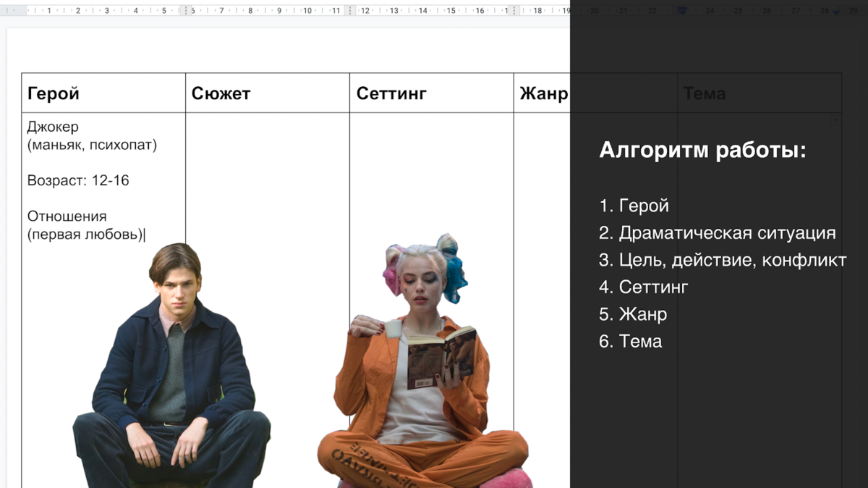Click the ruler column marker between Сеттинг and Жанр

514,11
